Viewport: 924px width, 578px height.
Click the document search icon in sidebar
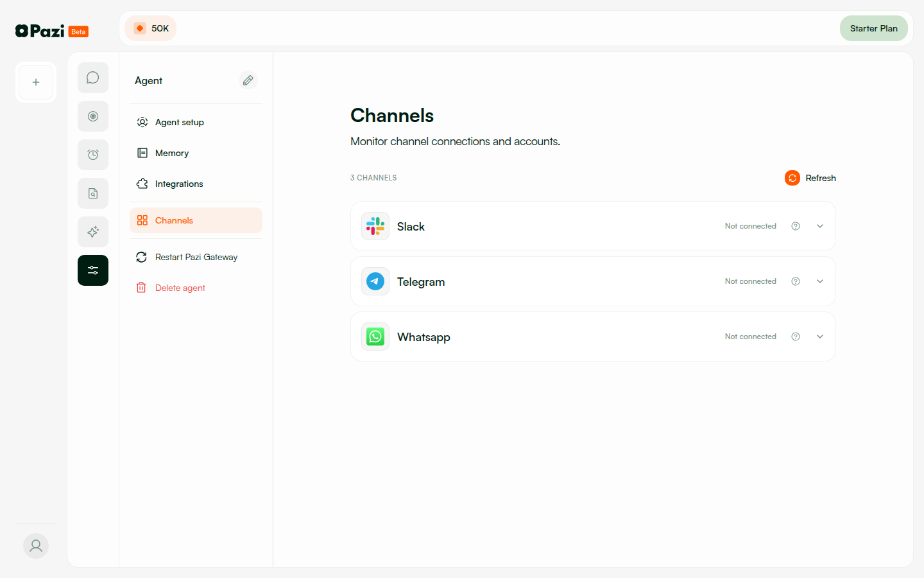(x=93, y=193)
